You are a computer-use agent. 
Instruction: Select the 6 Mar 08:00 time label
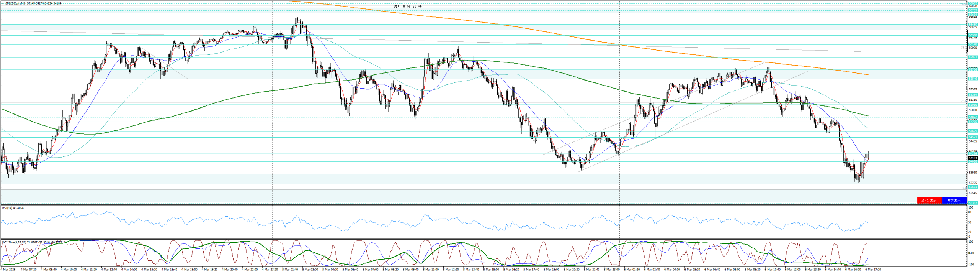click(732, 270)
